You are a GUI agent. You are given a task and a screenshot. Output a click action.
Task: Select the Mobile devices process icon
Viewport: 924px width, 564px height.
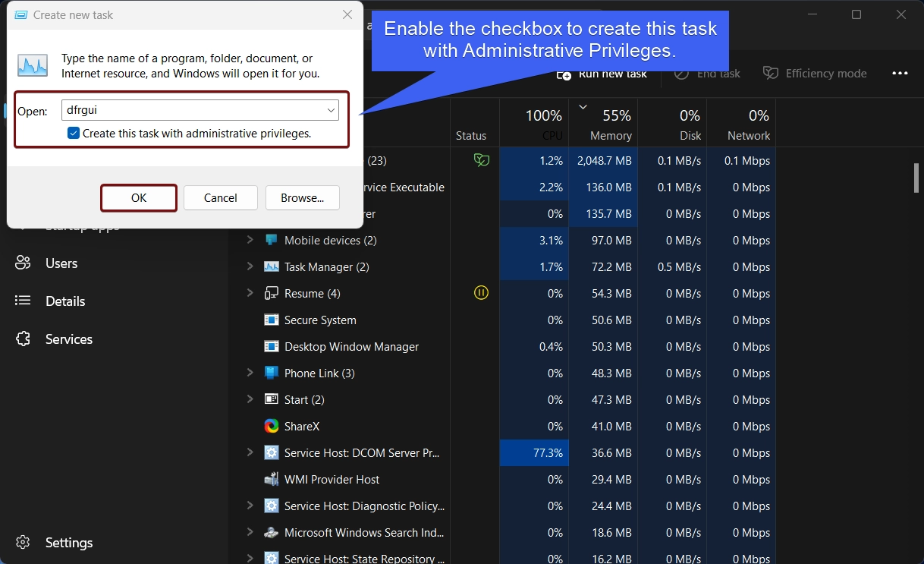point(271,241)
